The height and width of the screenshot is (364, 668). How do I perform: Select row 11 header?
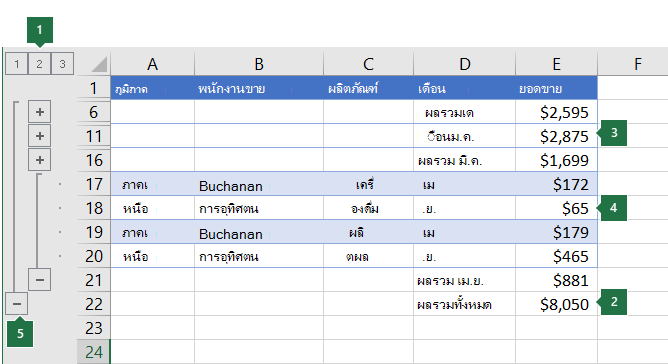(x=94, y=136)
